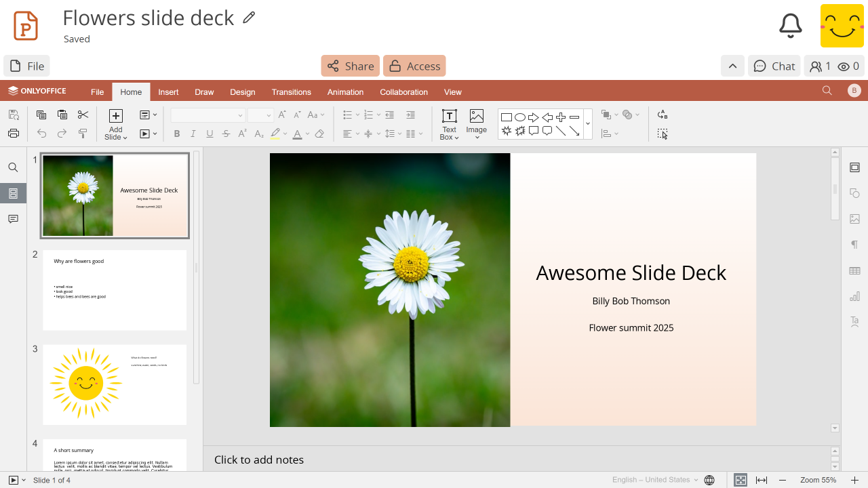Open slide settings in the right sidebar
This screenshot has width=868, height=488.
pos(854,167)
